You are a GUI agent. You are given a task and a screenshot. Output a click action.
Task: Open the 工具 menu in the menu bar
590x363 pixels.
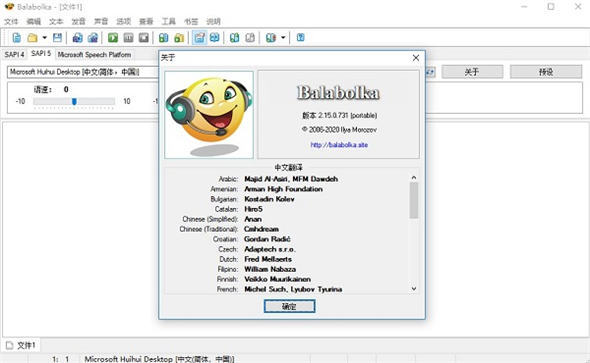[x=169, y=21]
